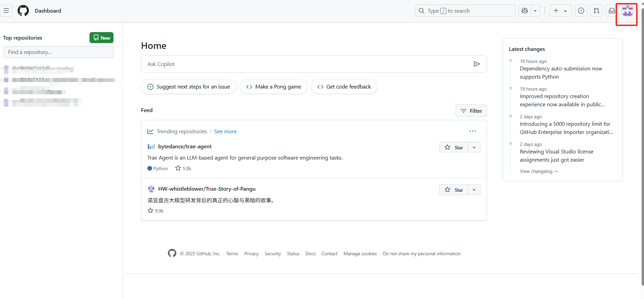
Task: Open the Create new plus menu
Action: (560, 11)
